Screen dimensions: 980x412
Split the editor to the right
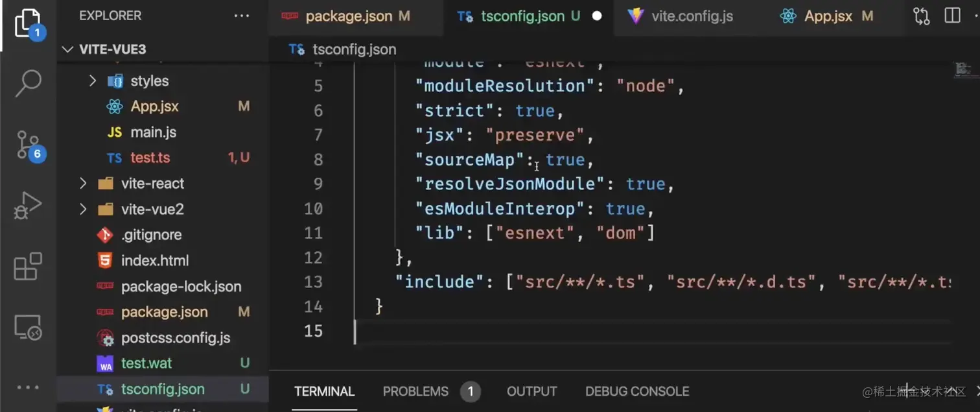[x=952, y=16]
